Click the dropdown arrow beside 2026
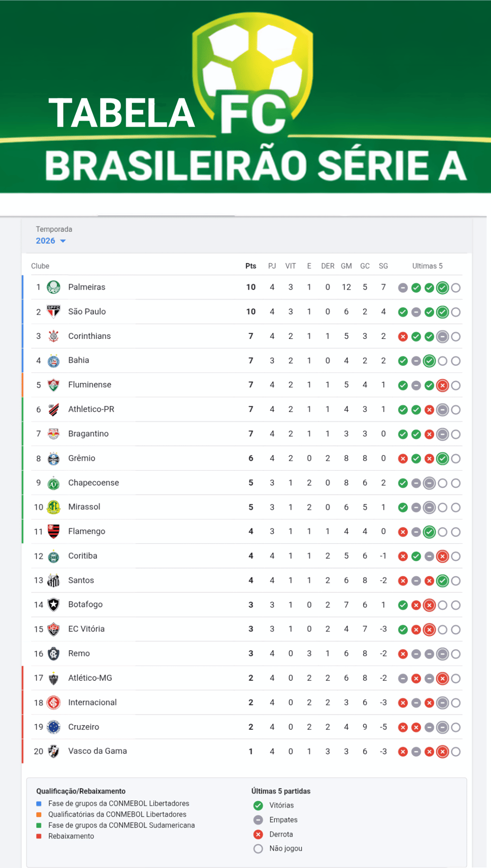 point(63,241)
